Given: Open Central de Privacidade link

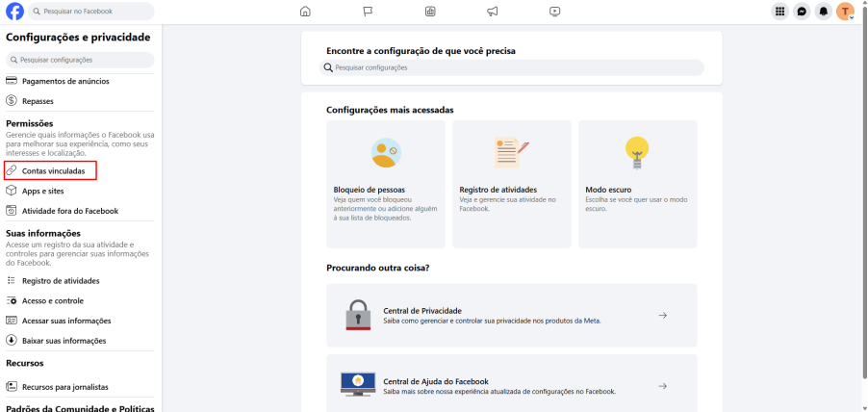Looking at the screenshot, I should [422, 311].
